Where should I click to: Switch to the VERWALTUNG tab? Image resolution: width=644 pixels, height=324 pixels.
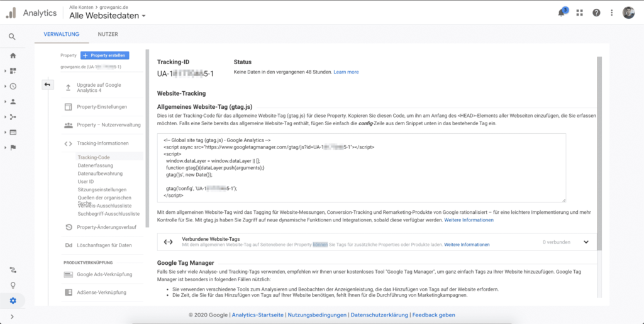[62, 35]
